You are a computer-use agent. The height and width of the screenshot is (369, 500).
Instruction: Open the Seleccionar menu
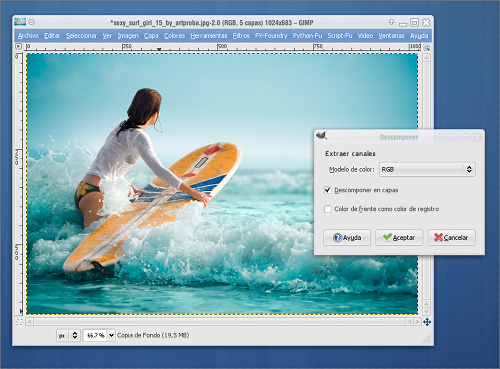click(81, 36)
